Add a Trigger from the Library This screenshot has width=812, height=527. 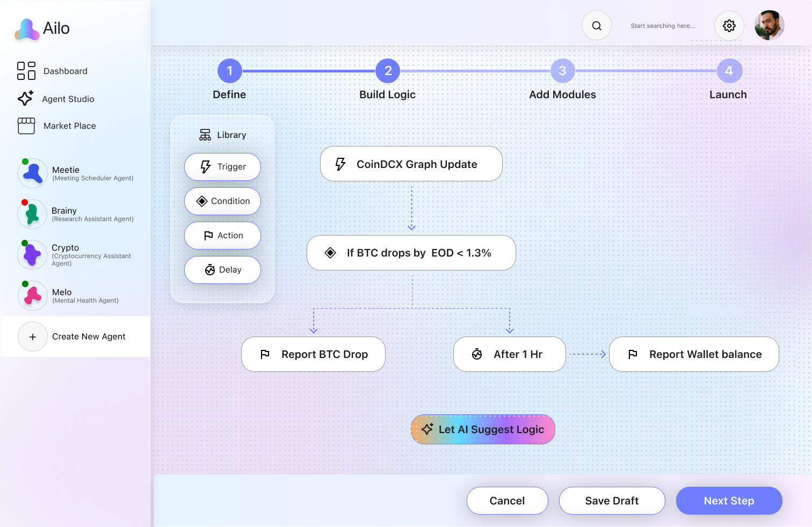pos(222,167)
